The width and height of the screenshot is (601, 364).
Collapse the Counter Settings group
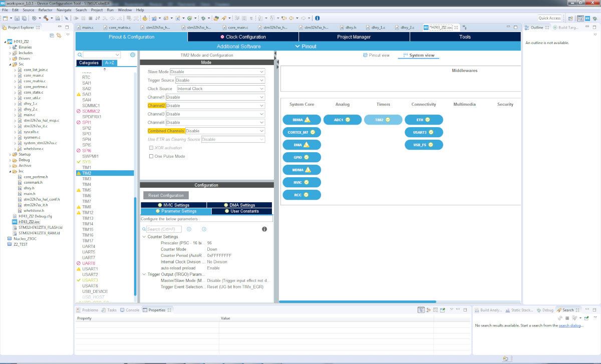coord(144,237)
